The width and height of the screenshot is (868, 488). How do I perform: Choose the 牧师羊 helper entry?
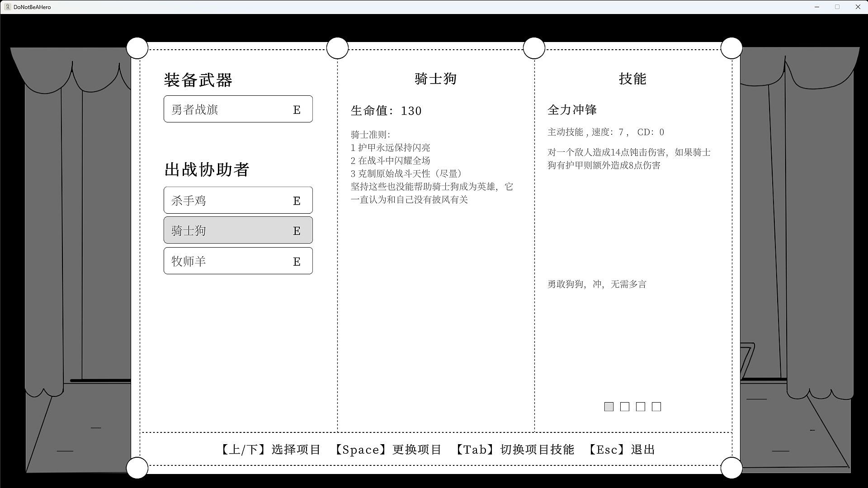pos(226,261)
